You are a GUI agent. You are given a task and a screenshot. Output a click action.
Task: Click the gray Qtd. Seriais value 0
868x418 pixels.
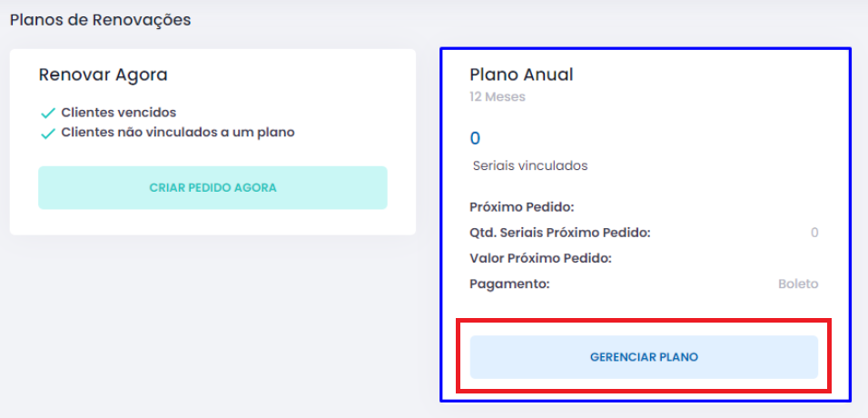(x=814, y=233)
